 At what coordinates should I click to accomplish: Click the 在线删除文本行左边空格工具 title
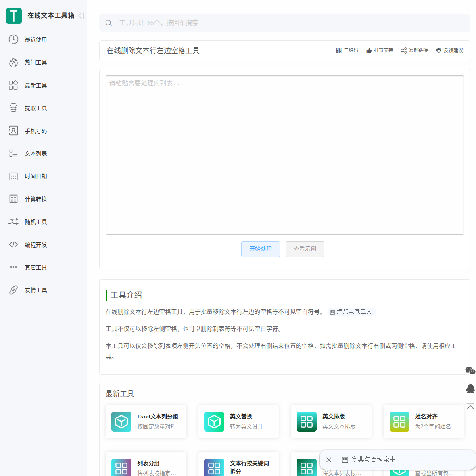pos(153,51)
